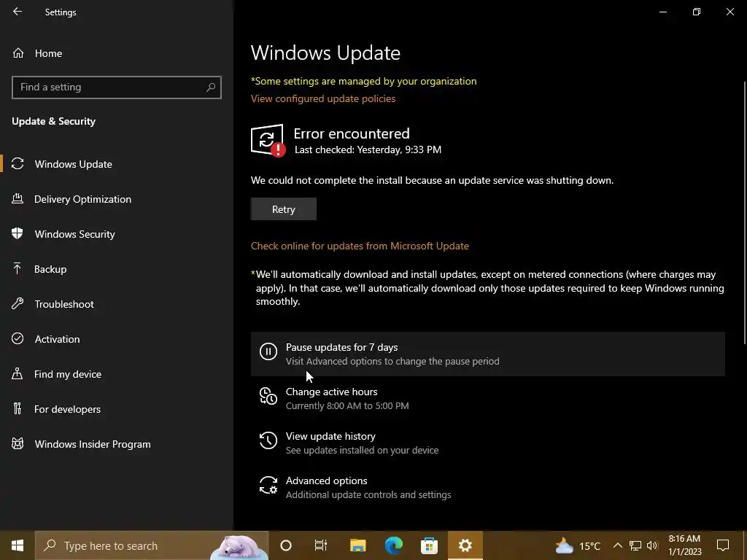Image resolution: width=747 pixels, height=560 pixels.
Task: Launch Microsoft Edge from taskbar
Action: pyautogui.click(x=393, y=545)
